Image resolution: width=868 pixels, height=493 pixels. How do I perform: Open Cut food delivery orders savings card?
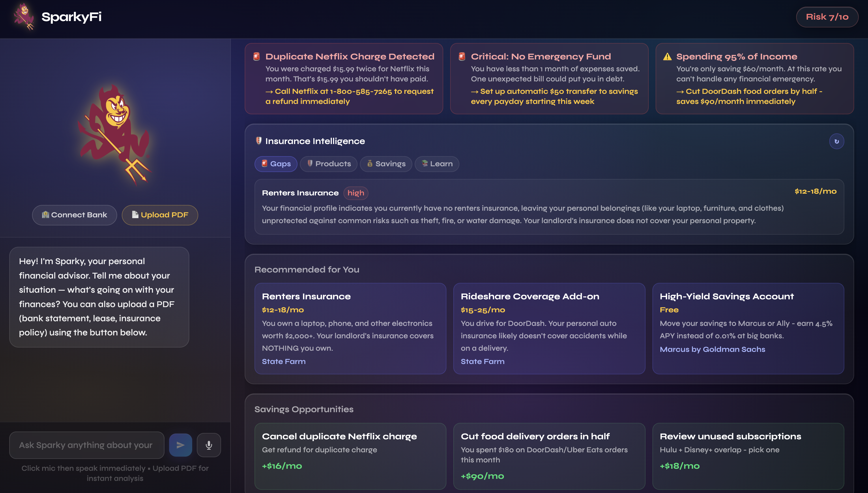pos(549,455)
